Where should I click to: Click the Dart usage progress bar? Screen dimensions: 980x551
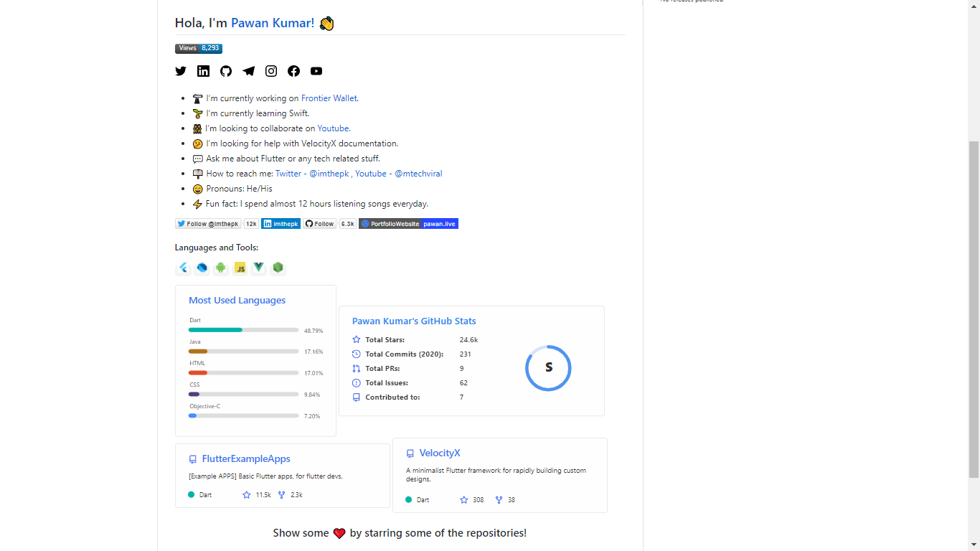pos(243,330)
